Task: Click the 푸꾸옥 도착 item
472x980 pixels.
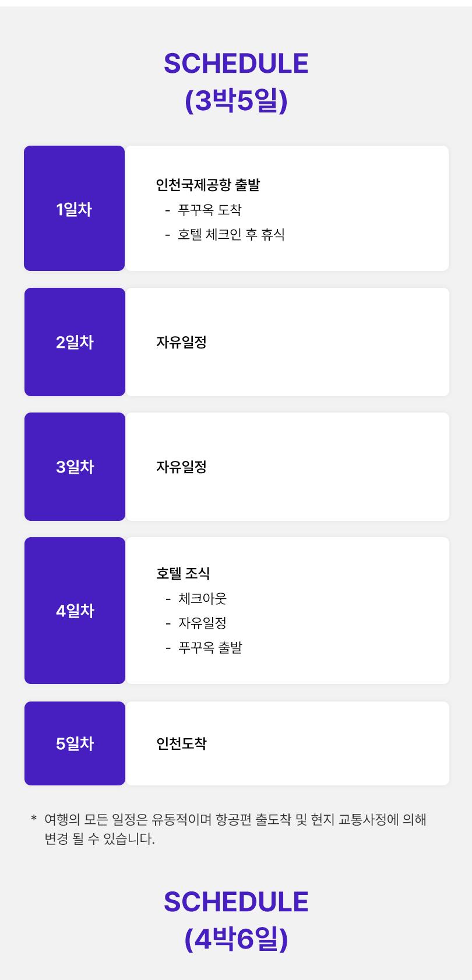Action: point(210,210)
